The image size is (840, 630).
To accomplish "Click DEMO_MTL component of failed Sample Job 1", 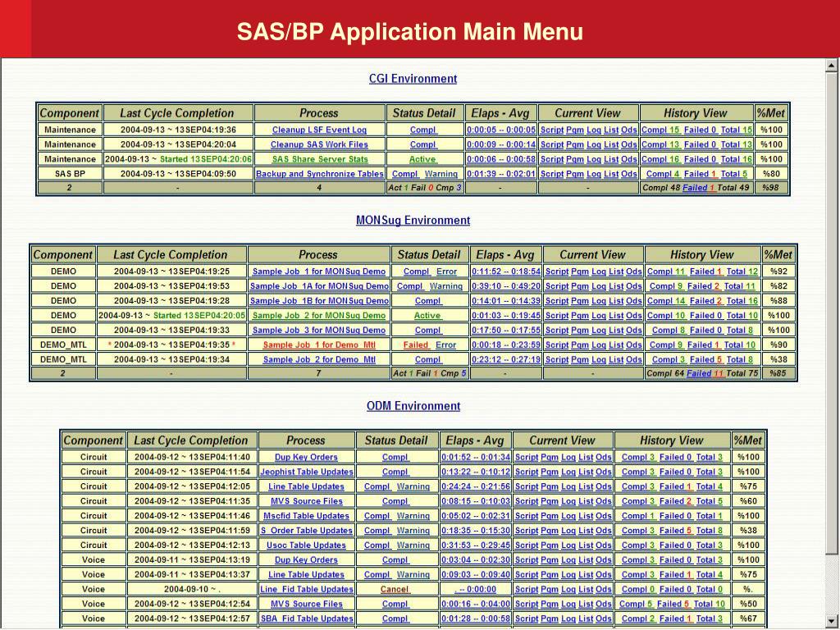I will point(63,345).
